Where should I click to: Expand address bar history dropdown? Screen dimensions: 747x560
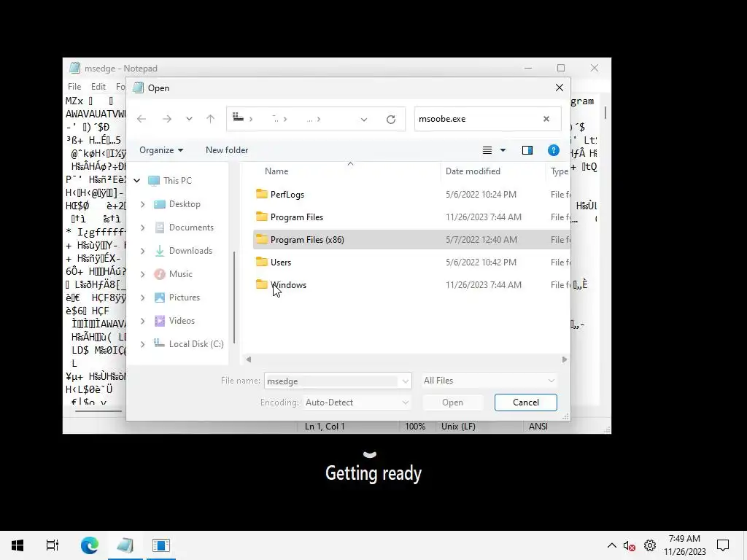pos(364,120)
